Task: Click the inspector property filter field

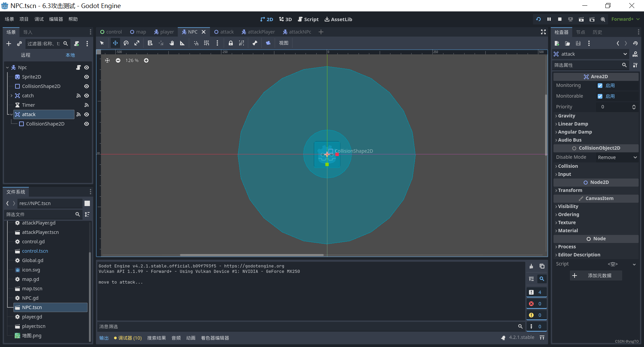Action: (591, 65)
